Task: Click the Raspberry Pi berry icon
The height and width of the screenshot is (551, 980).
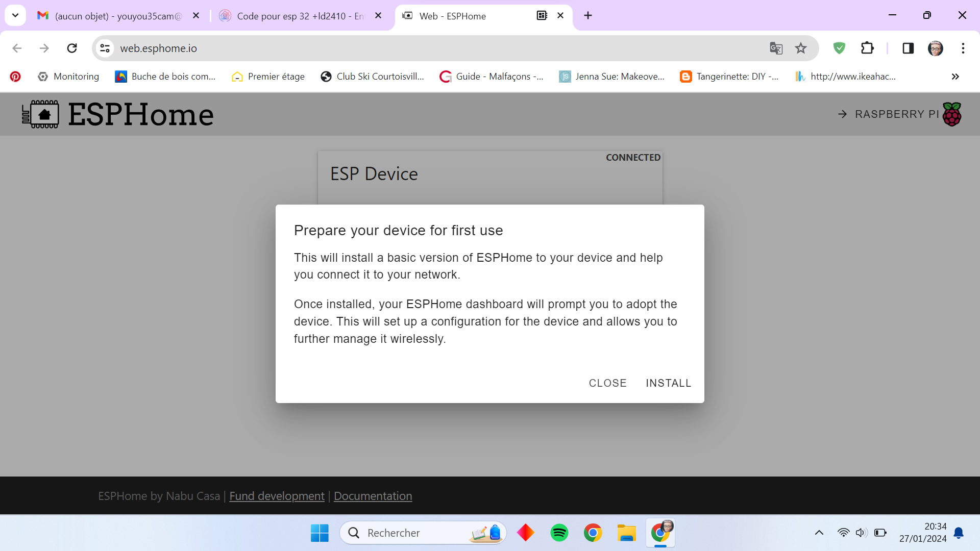Action: point(952,114)
